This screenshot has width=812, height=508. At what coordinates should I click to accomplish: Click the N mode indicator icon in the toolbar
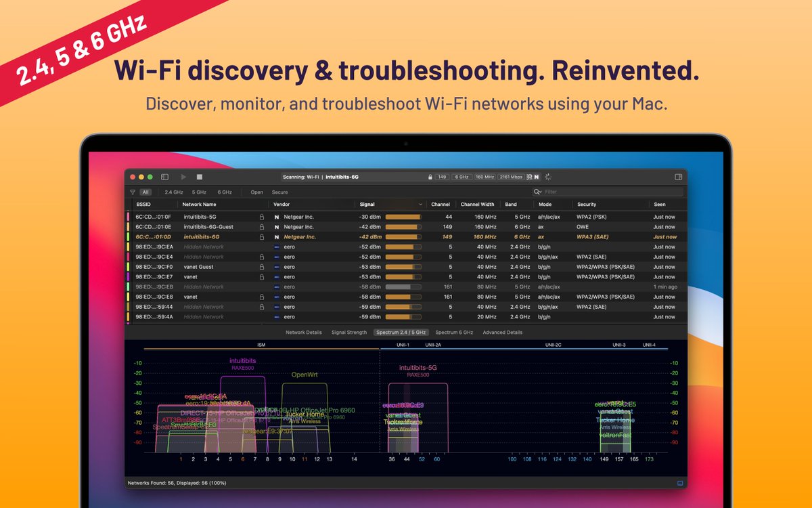coord(536,177)
